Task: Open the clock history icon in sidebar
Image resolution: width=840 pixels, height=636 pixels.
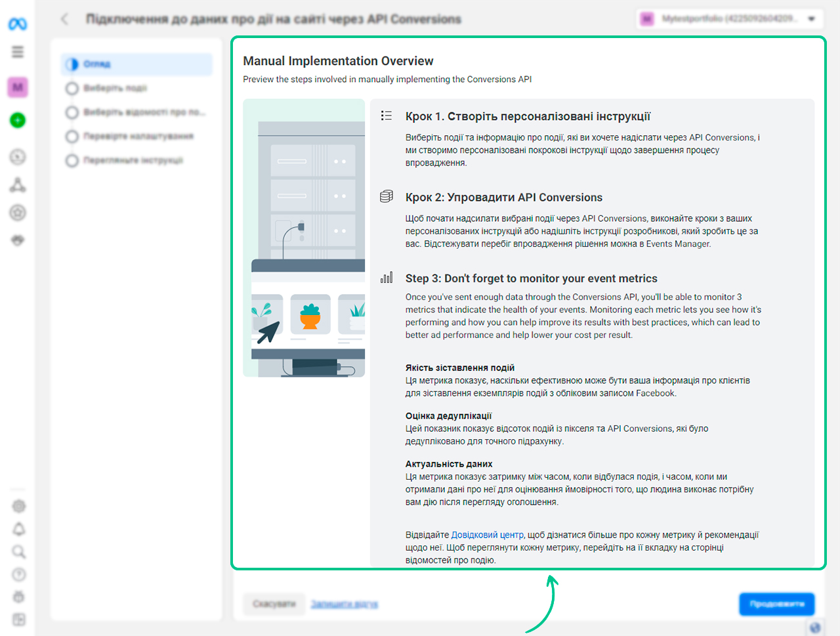Action: point(18,157)
